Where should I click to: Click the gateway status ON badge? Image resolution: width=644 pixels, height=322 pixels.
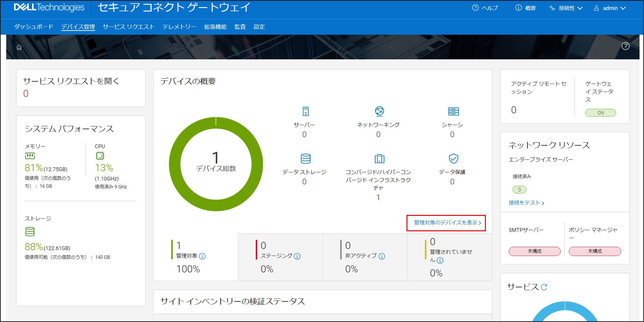point(600,113)
